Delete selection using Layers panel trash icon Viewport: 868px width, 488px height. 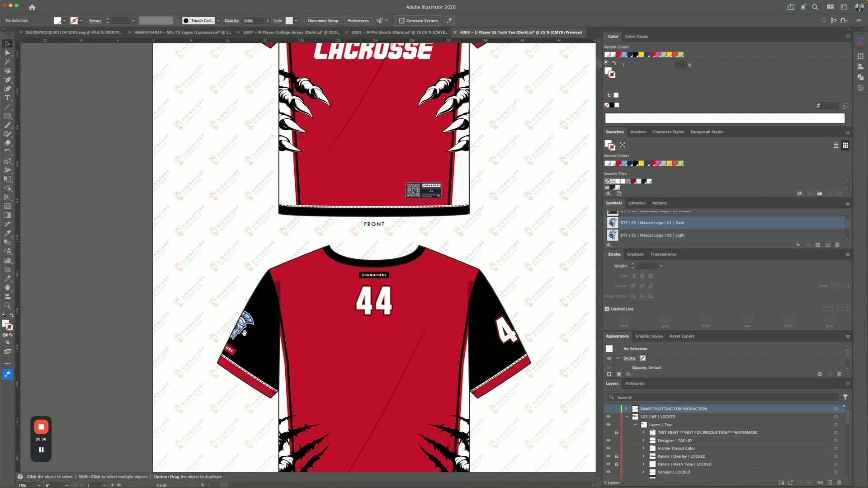840,483
